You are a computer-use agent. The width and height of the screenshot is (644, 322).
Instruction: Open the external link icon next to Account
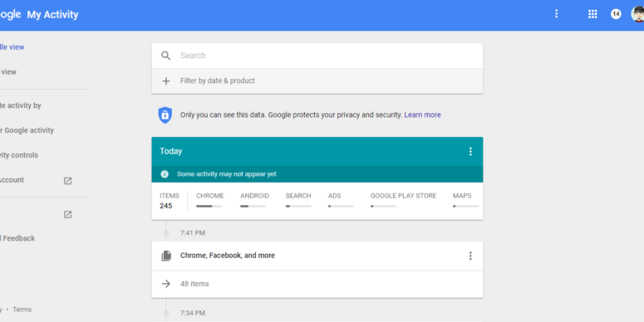pos(68,181)
